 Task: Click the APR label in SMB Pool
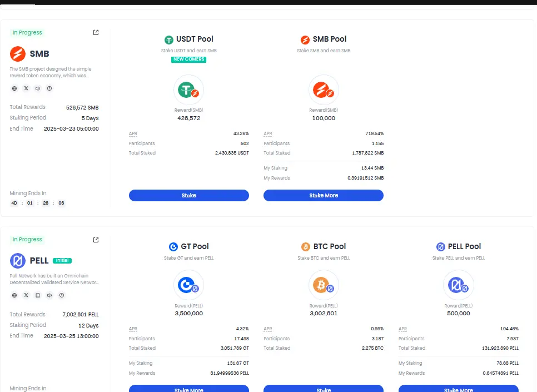[x=268, y=133]
